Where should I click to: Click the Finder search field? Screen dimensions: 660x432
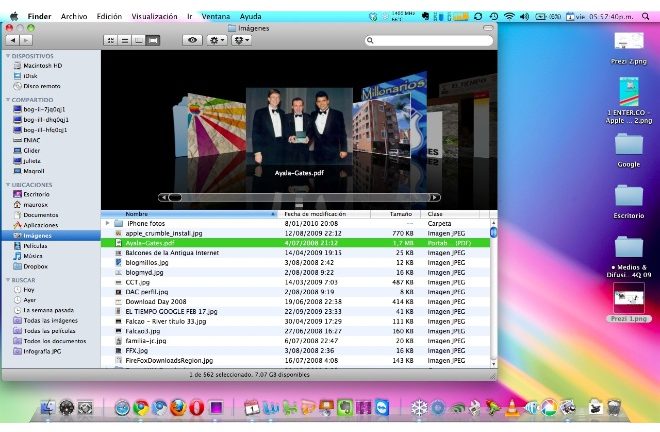click(x=429, y=40)
